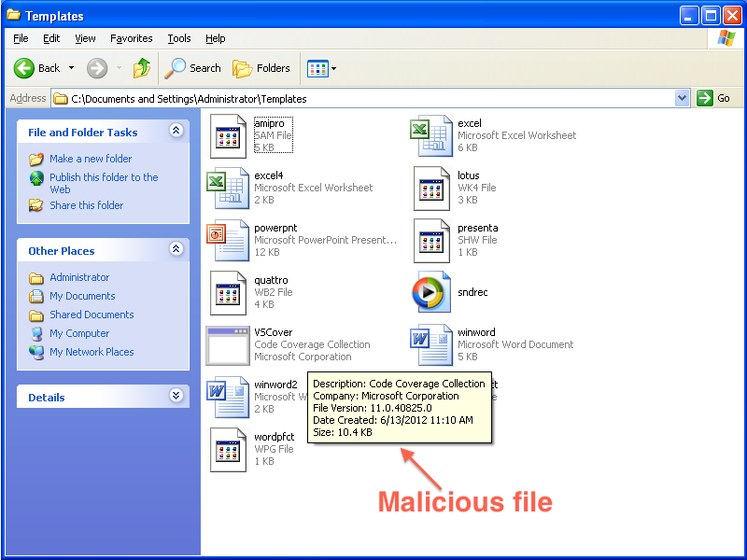Viewport: 747px width, 560px height.
Task: Go to My Network Places link
Action: click(92, 352)
